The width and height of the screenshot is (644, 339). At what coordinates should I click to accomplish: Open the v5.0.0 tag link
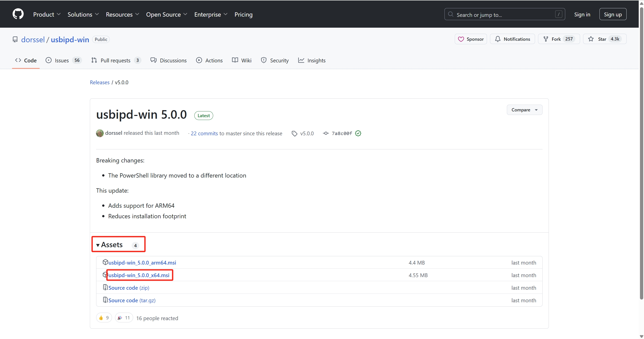tap(307, 134)
